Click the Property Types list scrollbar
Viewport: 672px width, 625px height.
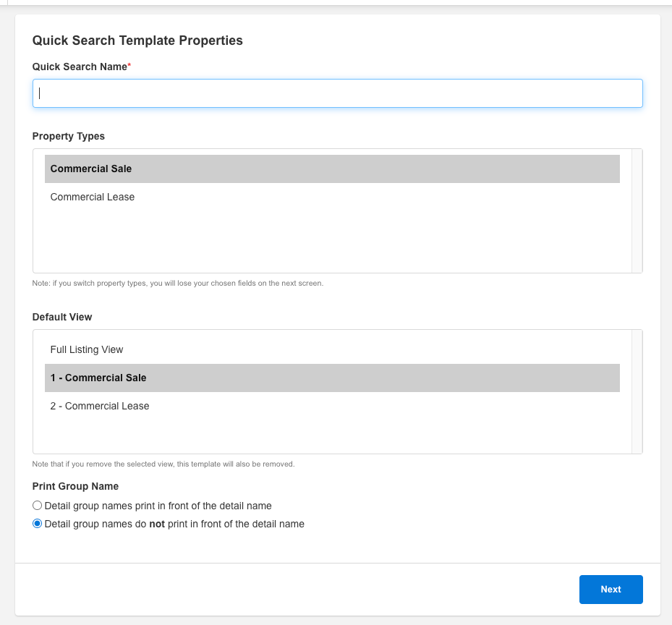(637, 211)
